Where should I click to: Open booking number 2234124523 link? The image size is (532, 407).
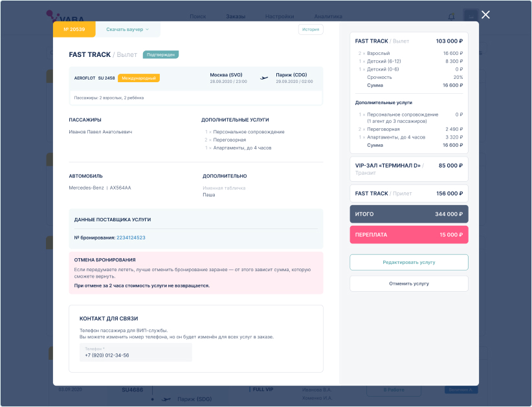pos(131,237)
